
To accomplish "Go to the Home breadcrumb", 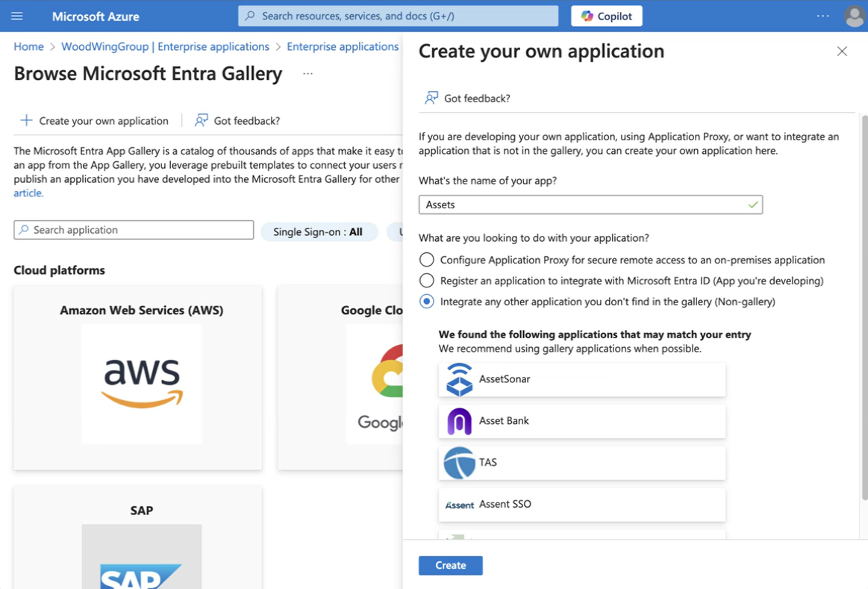I will [29, 47].
